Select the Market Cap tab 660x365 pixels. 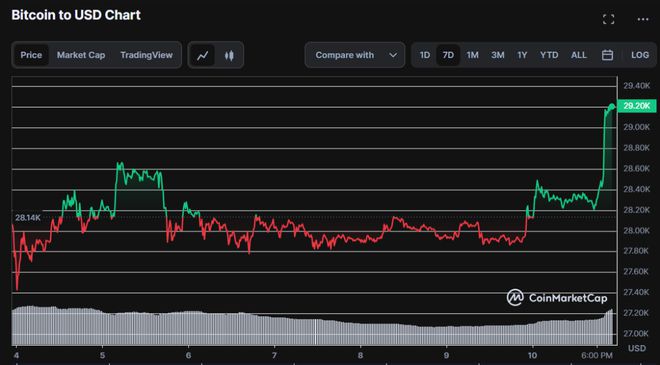point(81,55)
